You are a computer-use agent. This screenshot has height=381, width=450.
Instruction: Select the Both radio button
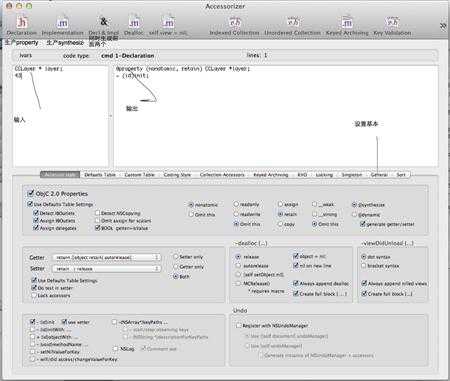(x=176, y=276)
